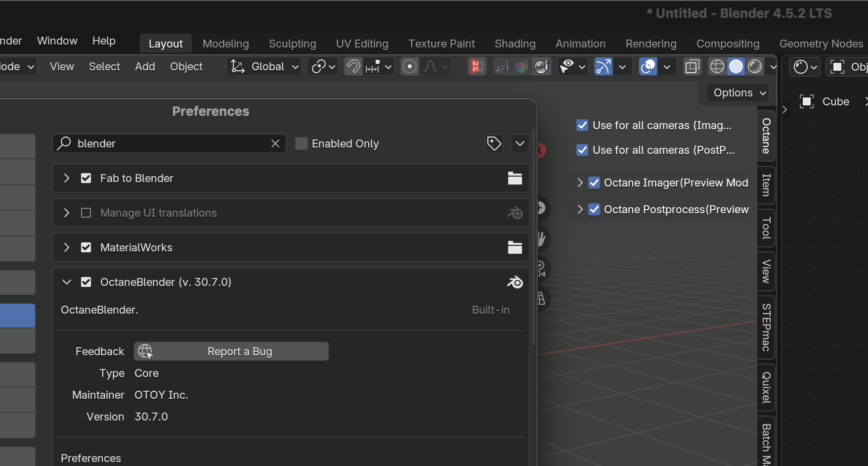This screenshot has height=466, width=868.
Task: Click the colored sphere icon beside AF
Action: pyautogui.click(x=521, y=66)
